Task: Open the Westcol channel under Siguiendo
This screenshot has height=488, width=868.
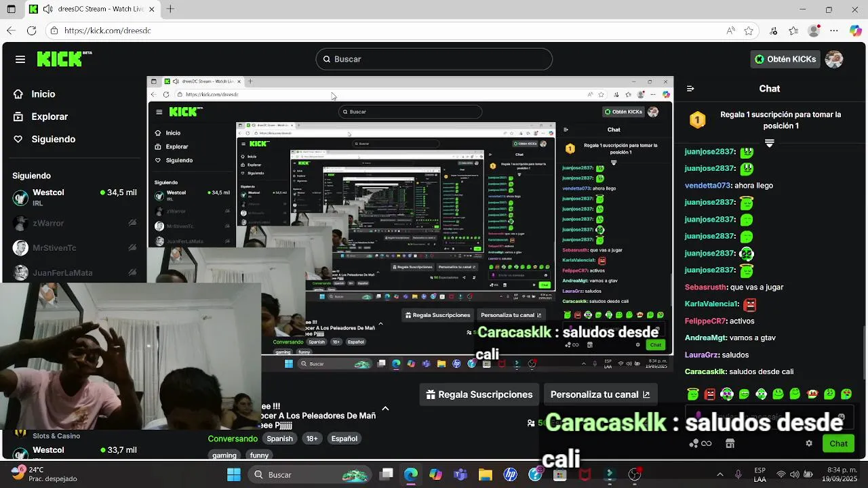Action: click(73, 197)
